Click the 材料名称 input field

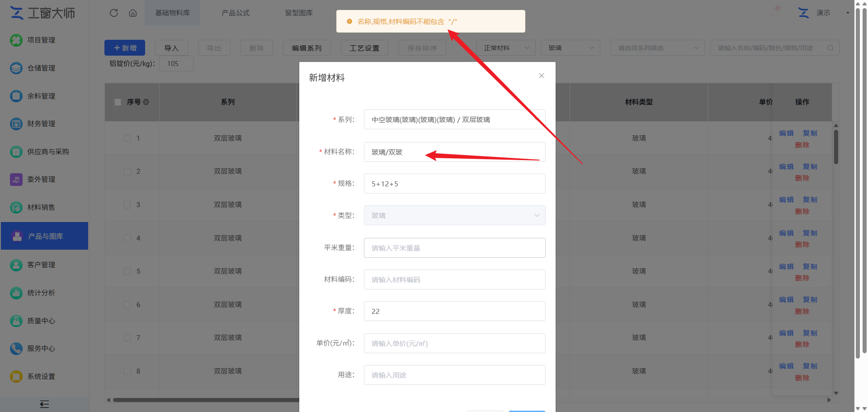click(454, 152)
